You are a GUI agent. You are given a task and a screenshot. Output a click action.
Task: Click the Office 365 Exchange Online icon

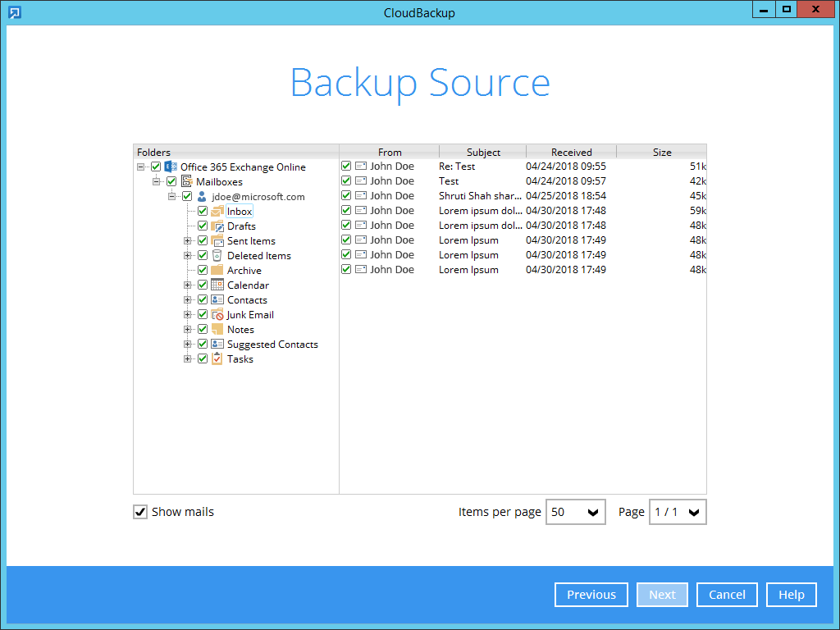(171, 167)
